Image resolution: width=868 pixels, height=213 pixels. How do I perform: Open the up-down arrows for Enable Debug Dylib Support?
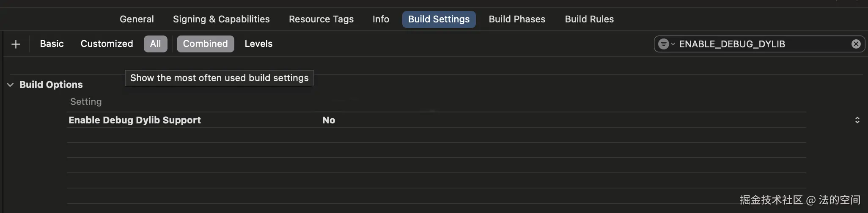coord(857,120)
